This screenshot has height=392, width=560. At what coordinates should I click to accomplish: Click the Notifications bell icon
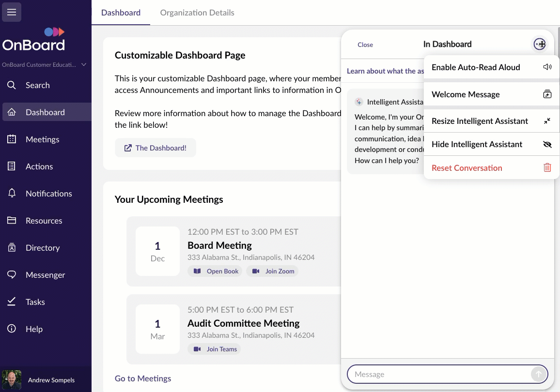(x=12, y=194)
